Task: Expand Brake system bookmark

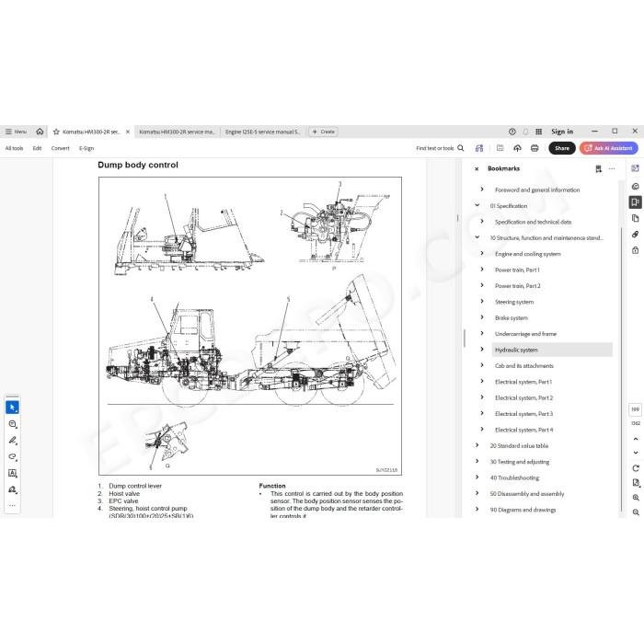Action: pos(482,317)
